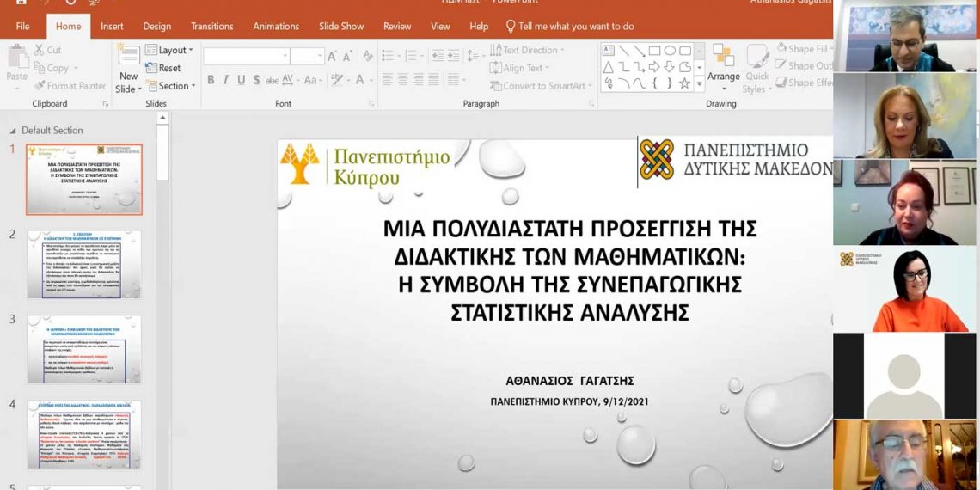Switch to the Insert tab
Viewport: 980px width, 490px height.
point(112,27)
